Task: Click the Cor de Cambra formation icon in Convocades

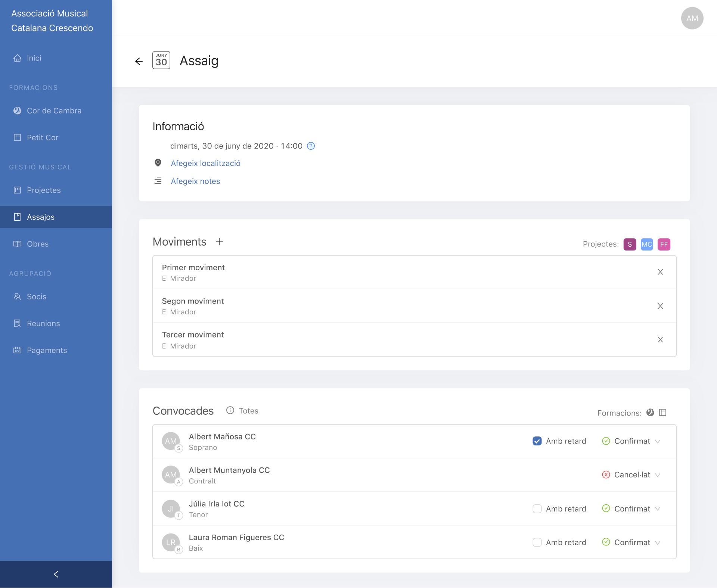Action: (x=650, y=413)
